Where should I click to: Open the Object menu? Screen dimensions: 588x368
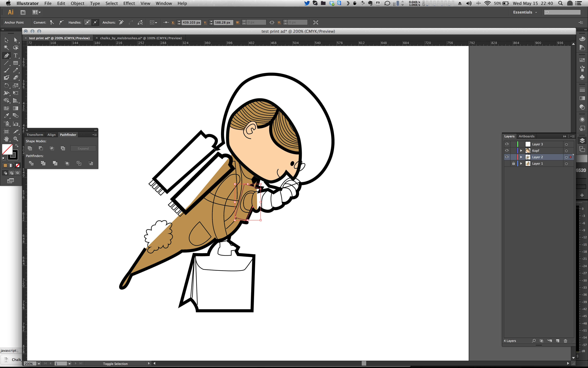tap(77, 3)
